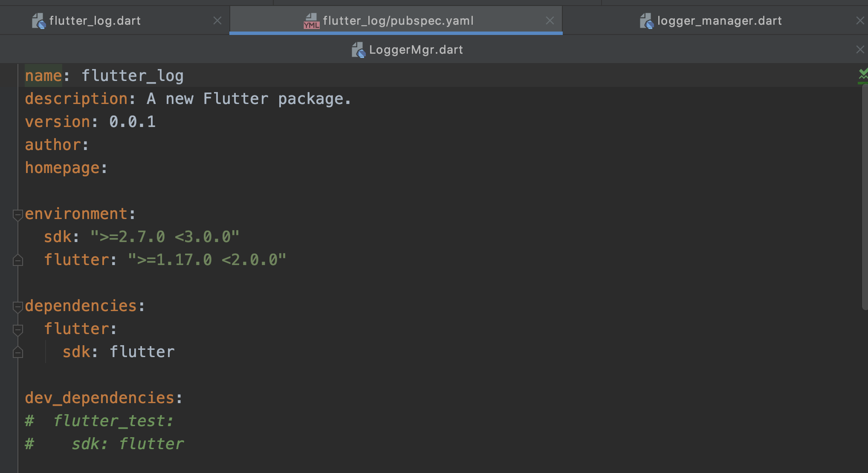Click the Dart file icon on logger_manager.dart tab
The height and width of the screenshot is (473, 868).
click(x=646, y=21)
